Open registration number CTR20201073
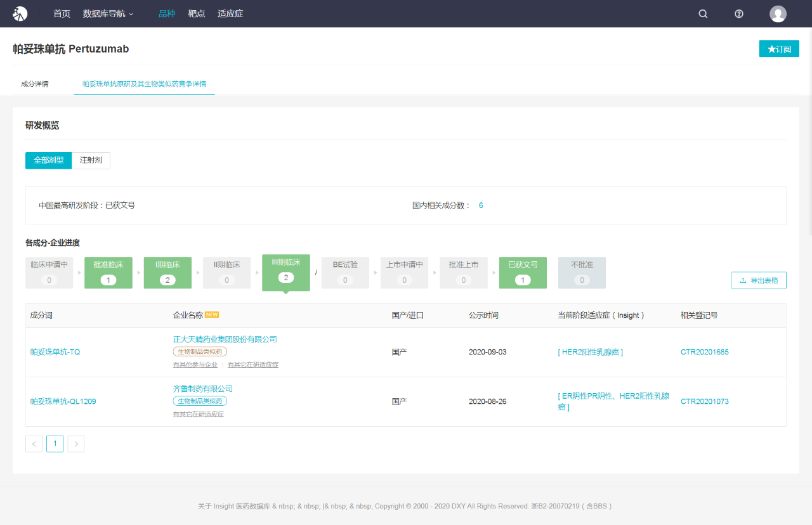The width and height of the screenshot is (812, 525). point(705,401)
